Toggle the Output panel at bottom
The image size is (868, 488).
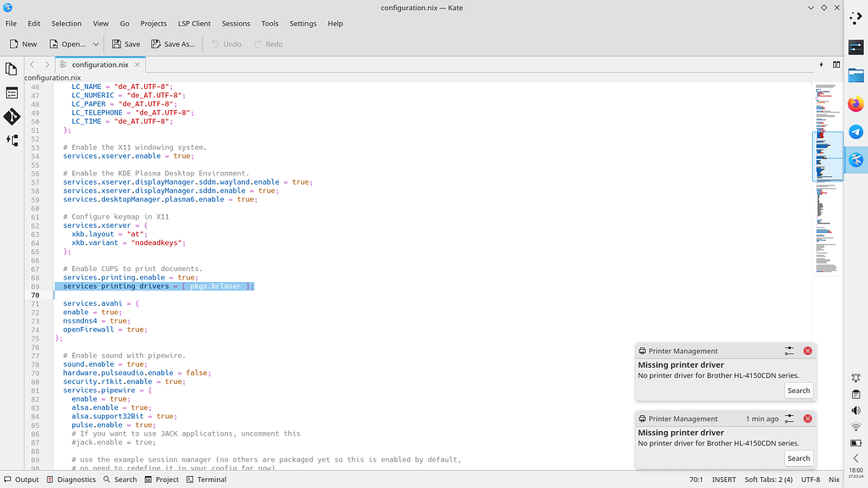pos(21,480)
